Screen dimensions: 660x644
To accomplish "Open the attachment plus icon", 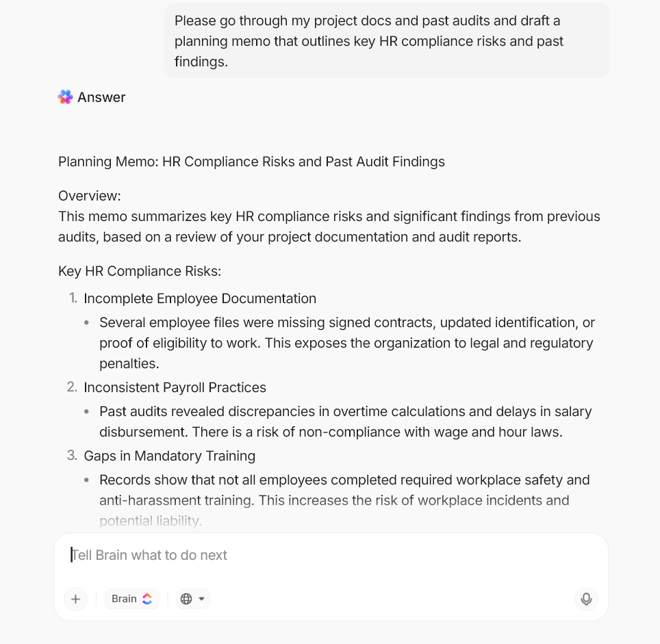I will pos(75,599).
